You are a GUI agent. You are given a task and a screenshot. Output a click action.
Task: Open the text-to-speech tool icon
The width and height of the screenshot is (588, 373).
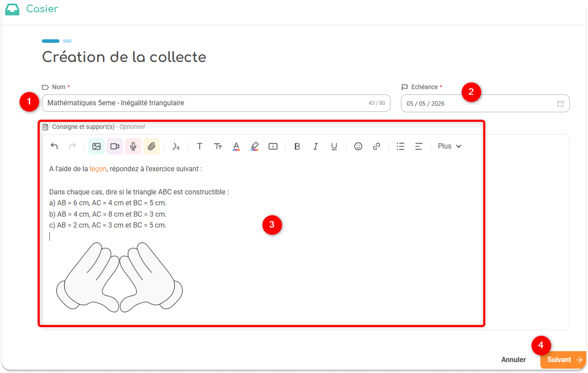click(x=176, y=146)
